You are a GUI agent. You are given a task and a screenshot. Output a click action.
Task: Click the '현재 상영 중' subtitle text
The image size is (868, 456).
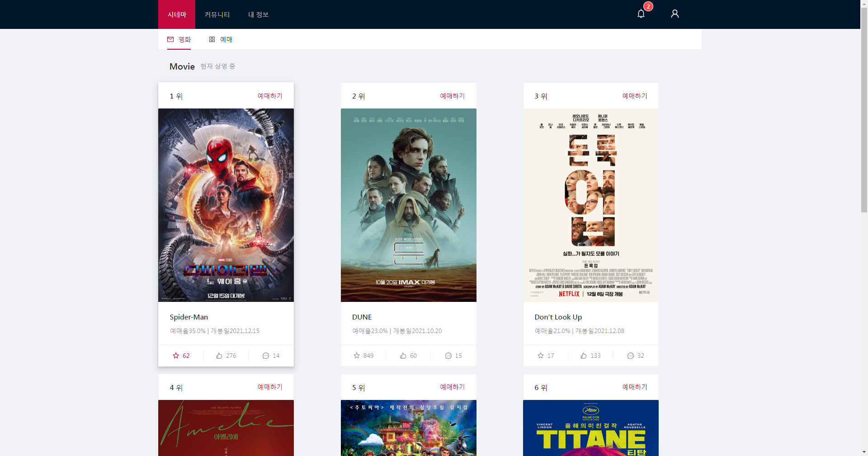[x=218, y=66]
